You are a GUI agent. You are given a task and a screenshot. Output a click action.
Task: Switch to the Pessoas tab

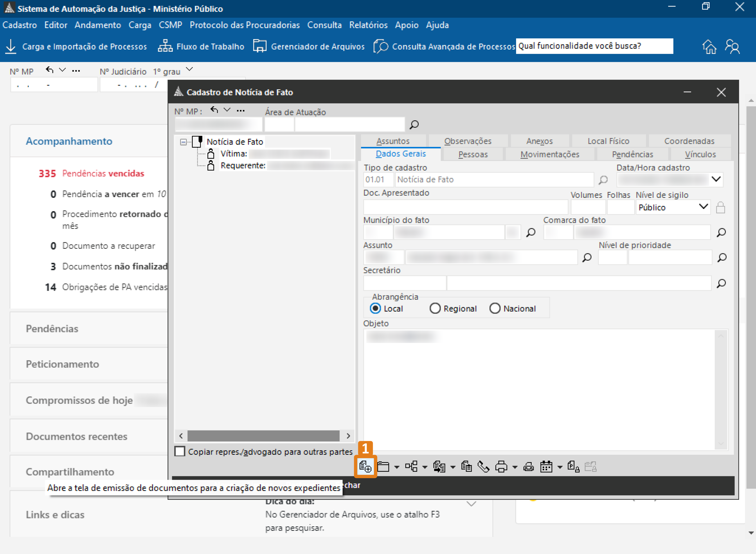[x=473, y=154]
